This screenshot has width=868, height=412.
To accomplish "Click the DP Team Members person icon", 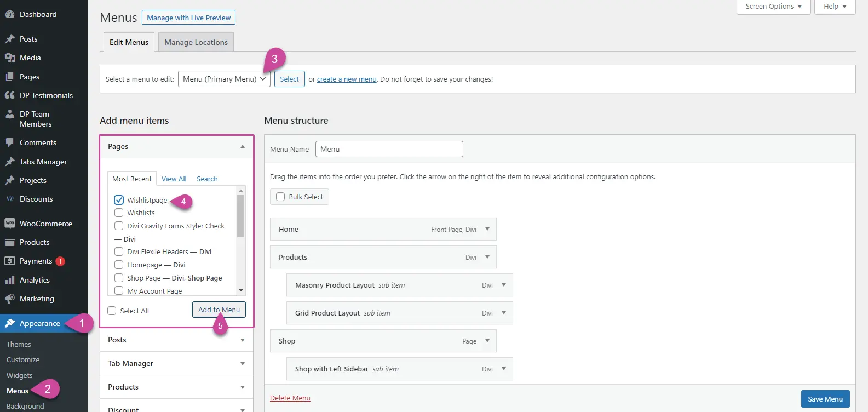I will (x=10, y=114).
